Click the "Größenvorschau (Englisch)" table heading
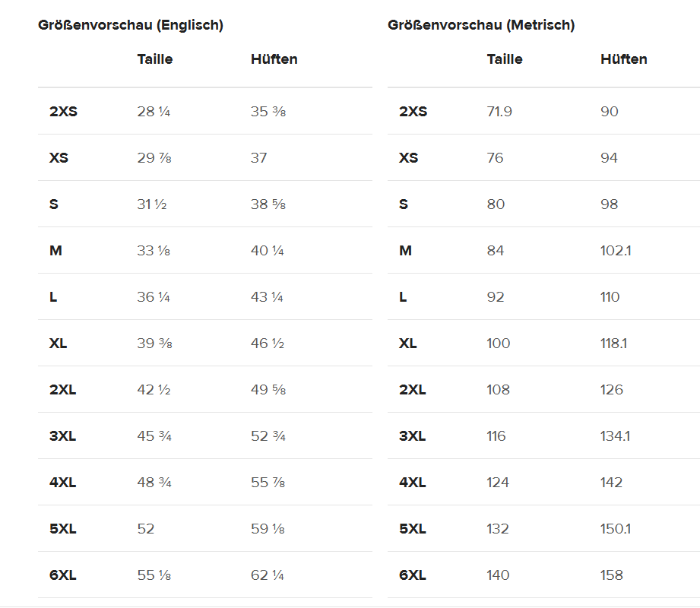700x608 pixels. coord(131,25)
